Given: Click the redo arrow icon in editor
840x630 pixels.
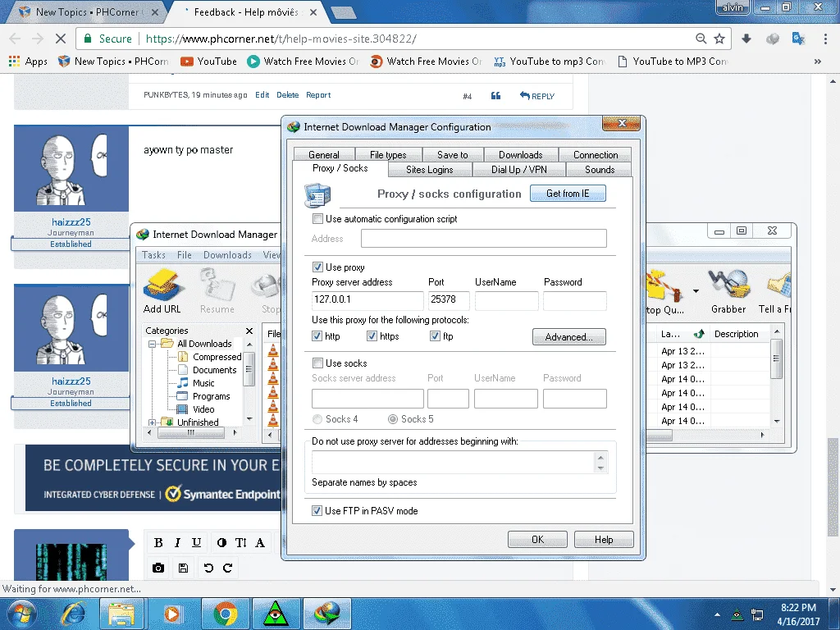Looking at the screenshot, I should click(x=228, y=568).
